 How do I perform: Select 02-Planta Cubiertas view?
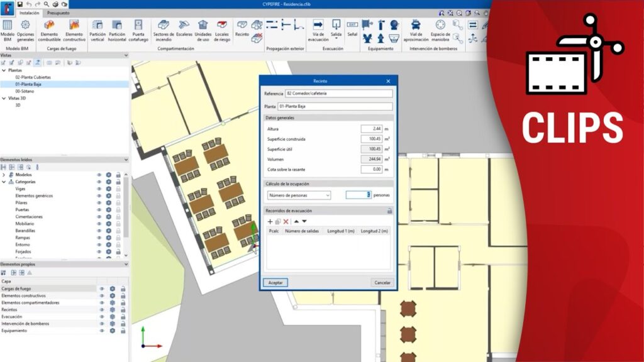pyautogui.click(x=33, y=77)
